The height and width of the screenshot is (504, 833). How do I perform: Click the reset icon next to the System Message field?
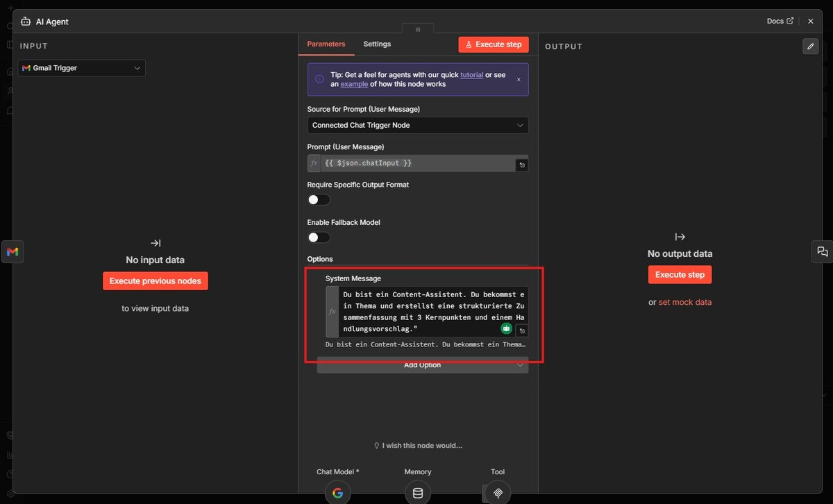coord(522,330)
